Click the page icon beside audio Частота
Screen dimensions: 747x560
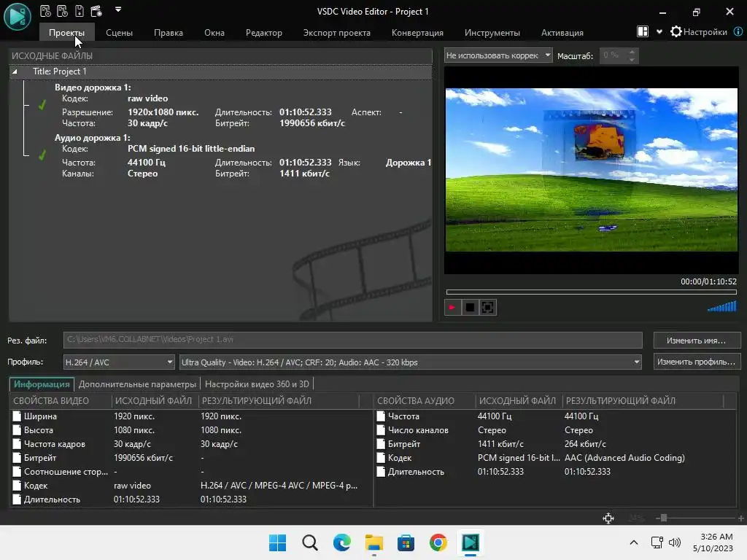pyautogui.click(x=381, y=416)
